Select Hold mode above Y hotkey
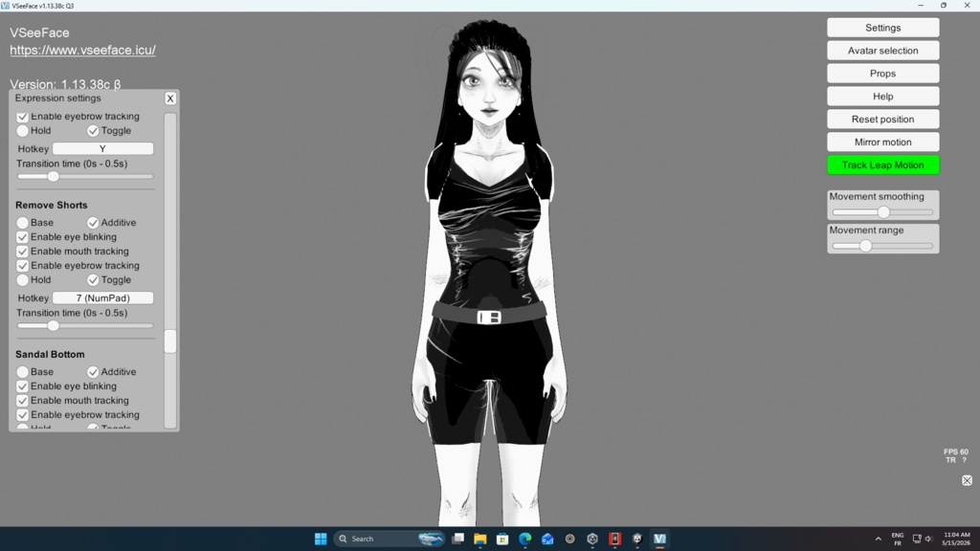Screen dimensions: 980x551 click(x=23, y=130)
